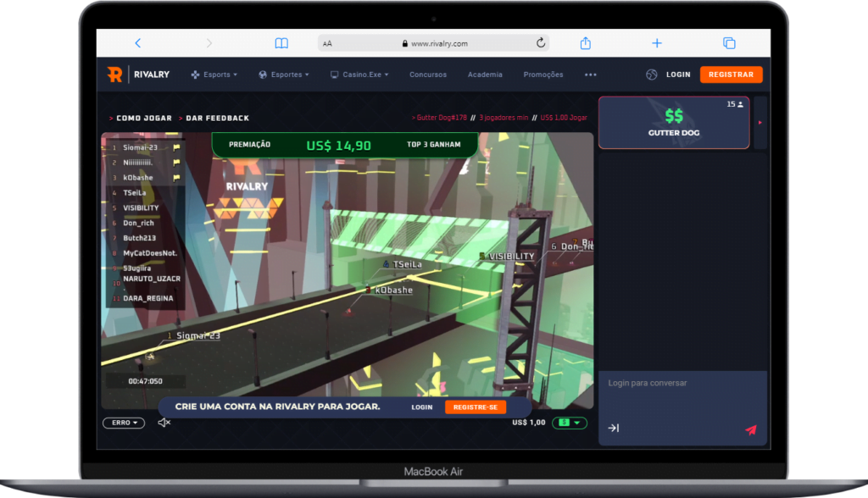Click the green double dollar Gutter Dog icon
Image resolution: width=868 pixels, height=498 pixels.
(674, 116)
